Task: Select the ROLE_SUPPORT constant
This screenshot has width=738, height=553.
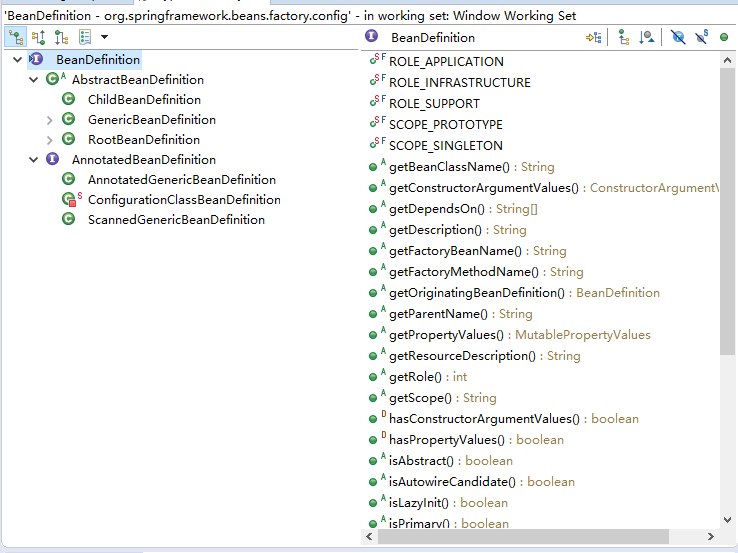Action: [434, 104]
